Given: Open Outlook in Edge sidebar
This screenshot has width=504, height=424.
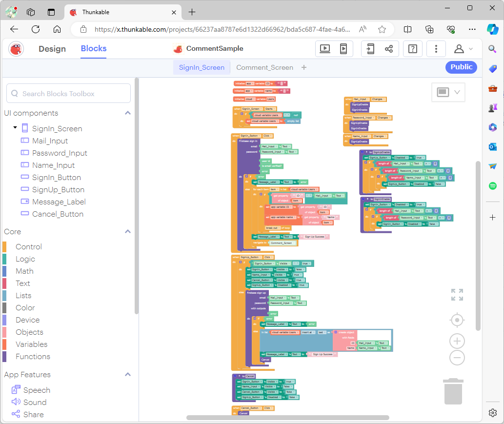Looking at the screenshot, I should pyautogui.click(x=492, y=147).
